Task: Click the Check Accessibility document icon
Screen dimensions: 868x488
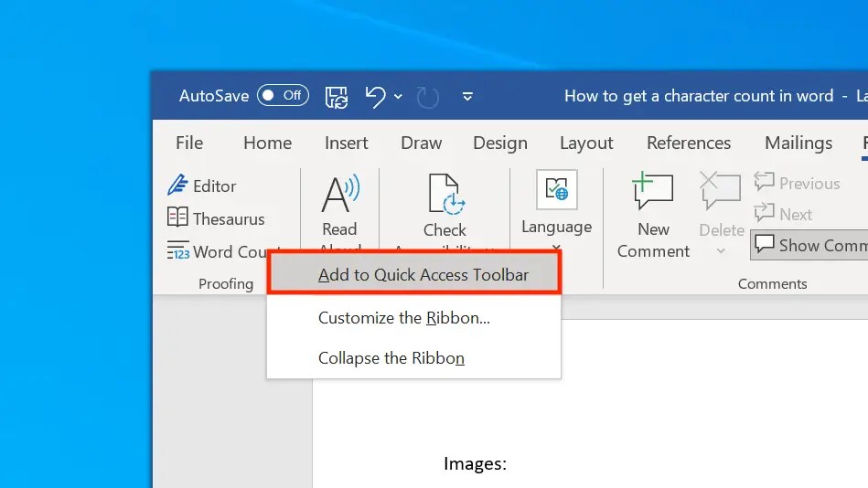Action: coord(445,194)
